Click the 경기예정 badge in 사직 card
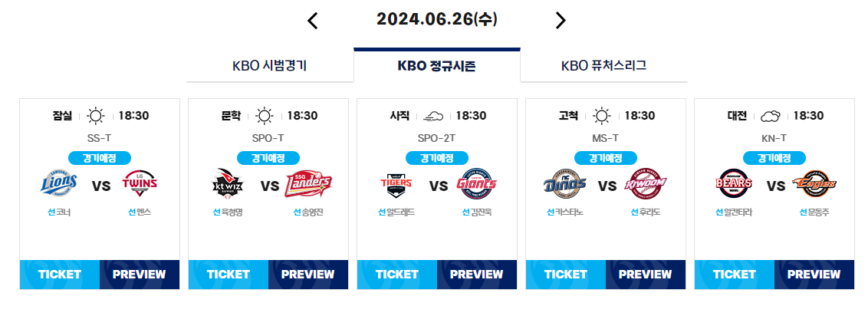The image size is (868, 316). 437,158
